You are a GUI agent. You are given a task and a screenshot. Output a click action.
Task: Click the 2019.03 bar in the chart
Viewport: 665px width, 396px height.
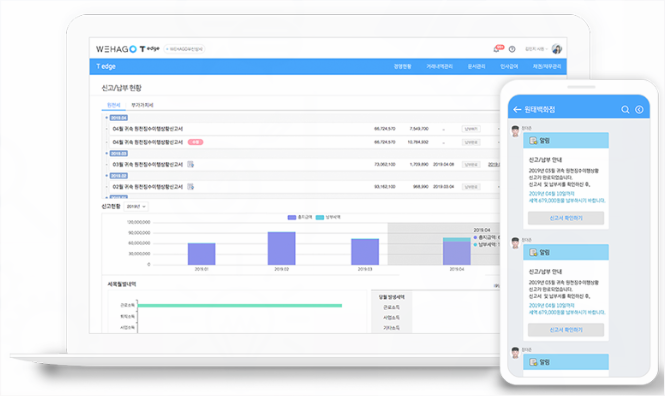(365, 252)
